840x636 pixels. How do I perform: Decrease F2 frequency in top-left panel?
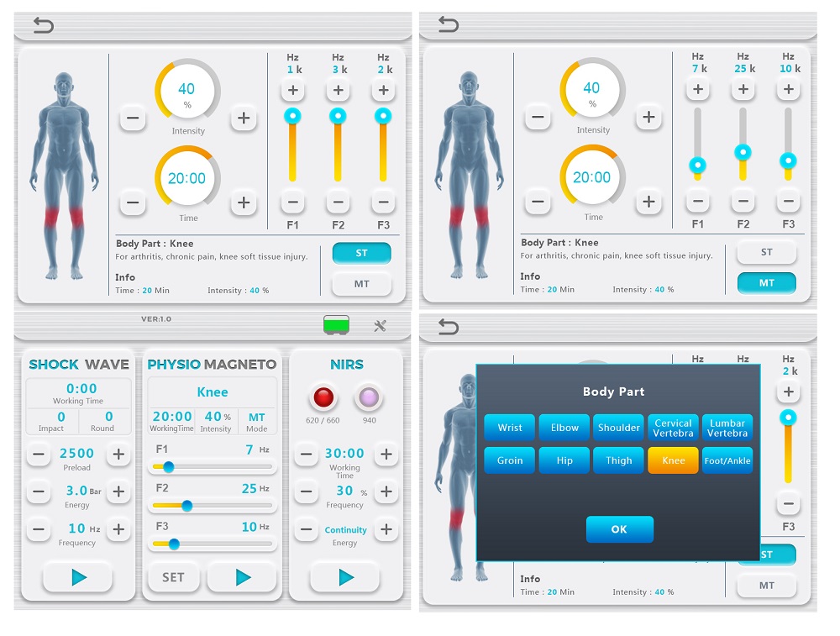pyautogui.click(x=338, y=202)
